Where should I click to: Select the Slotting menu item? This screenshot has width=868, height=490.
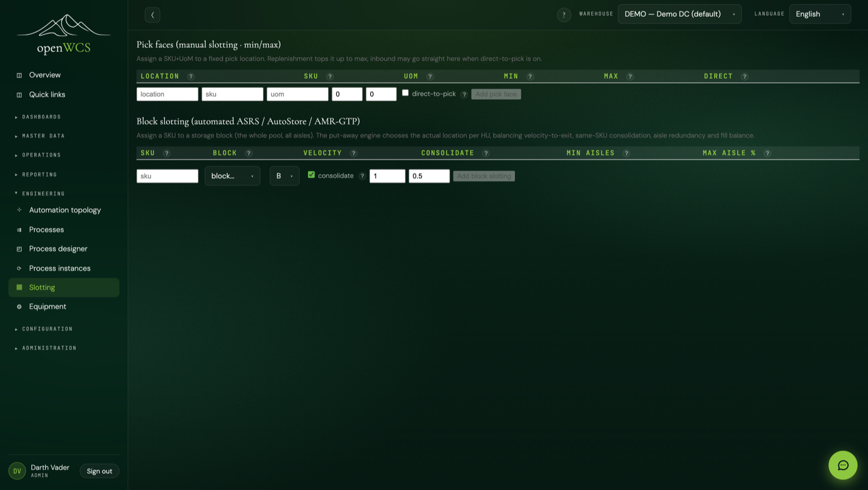click(64, 287)
